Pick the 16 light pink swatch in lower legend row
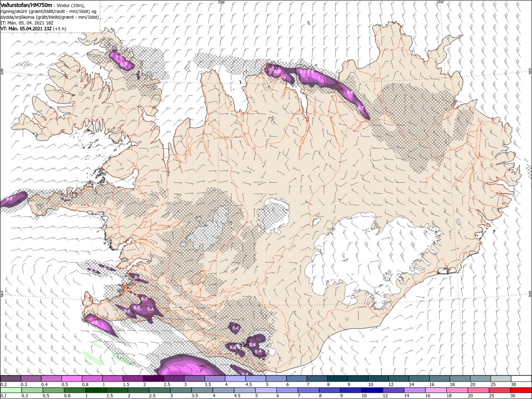Viewport: 532px width, 399px height. 435,390
